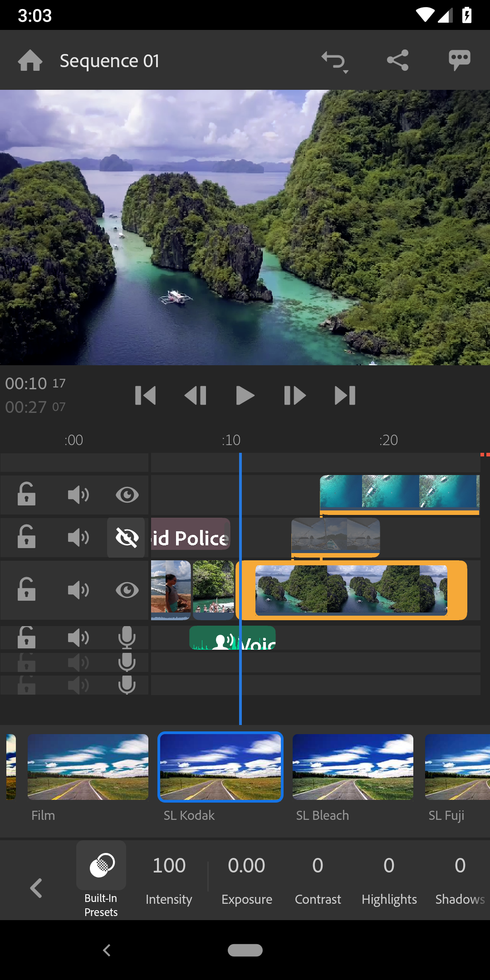This screenshot has height=980, width=490.
Task: Tap the Wi-Fi icon in the status bar
Action: coord(425,15)
